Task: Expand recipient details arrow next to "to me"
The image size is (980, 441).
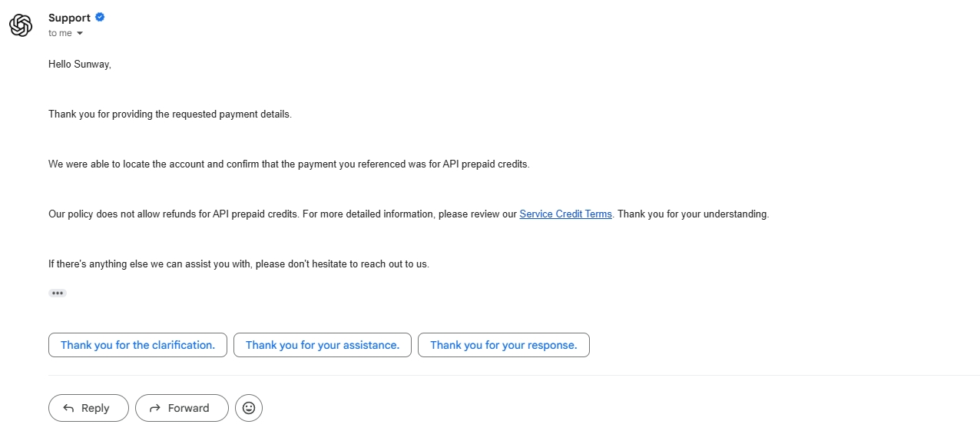Action: 80,34
